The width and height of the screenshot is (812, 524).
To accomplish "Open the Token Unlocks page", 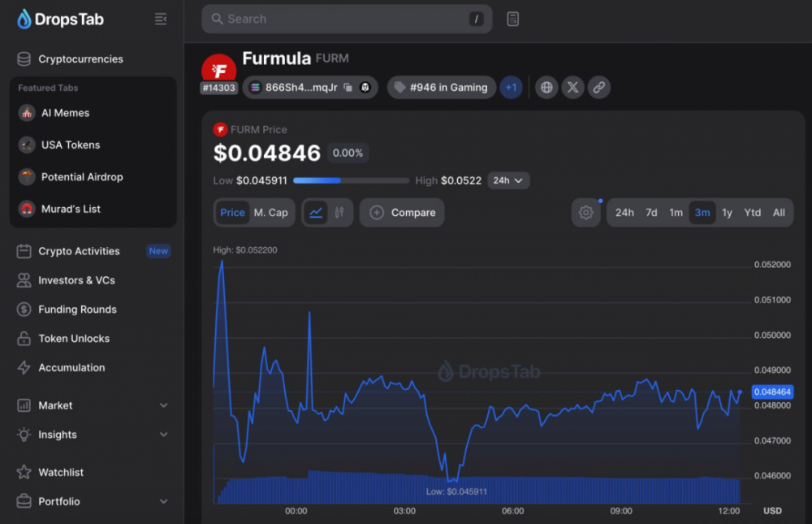I will 74,339.
